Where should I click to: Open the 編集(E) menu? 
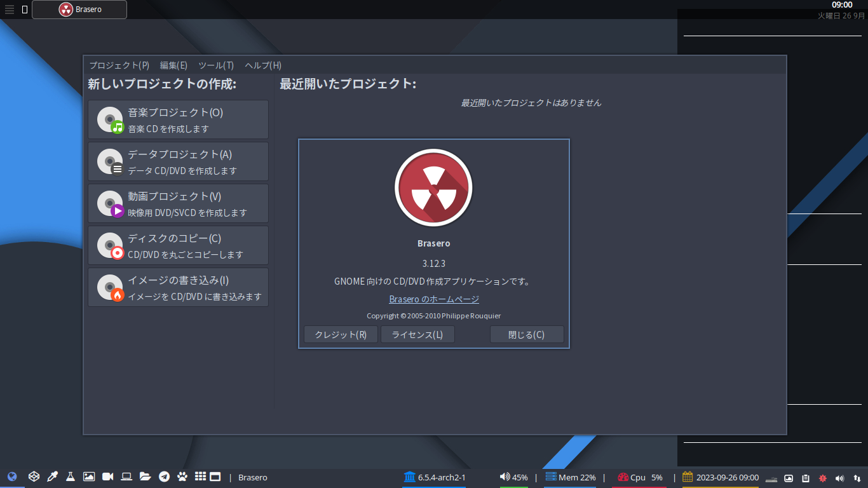[x=173, y=65]
